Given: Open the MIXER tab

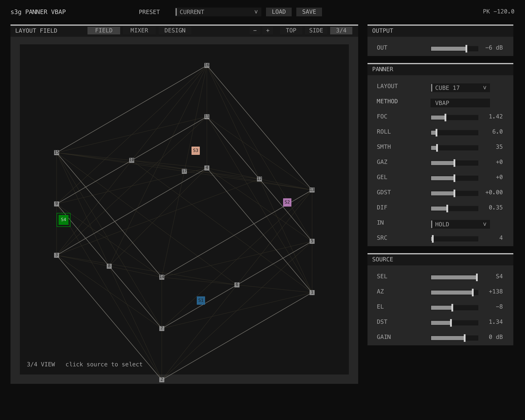Looking at the screenshot, I should 139,31.
